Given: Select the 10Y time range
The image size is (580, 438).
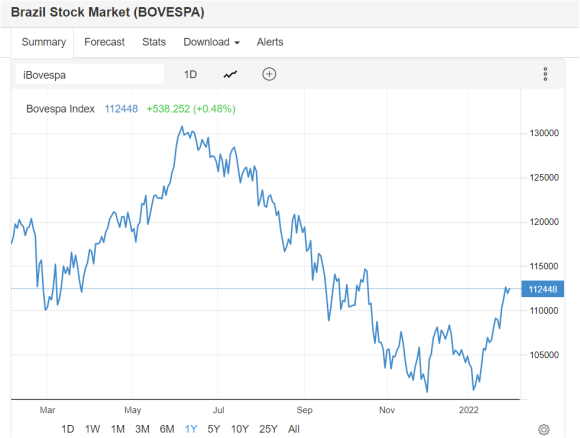Looking at the screenshot, I should tap(240, 429).
